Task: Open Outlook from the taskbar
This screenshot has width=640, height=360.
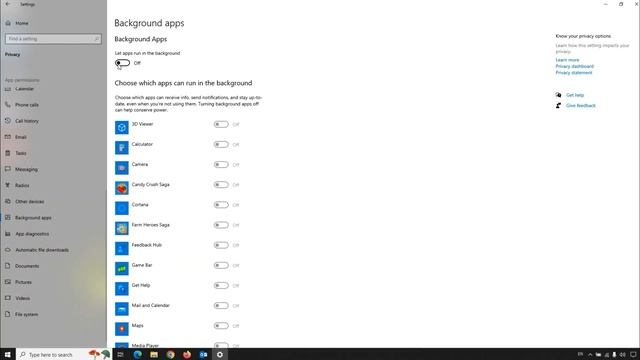Action: click(x=203, y=354)
